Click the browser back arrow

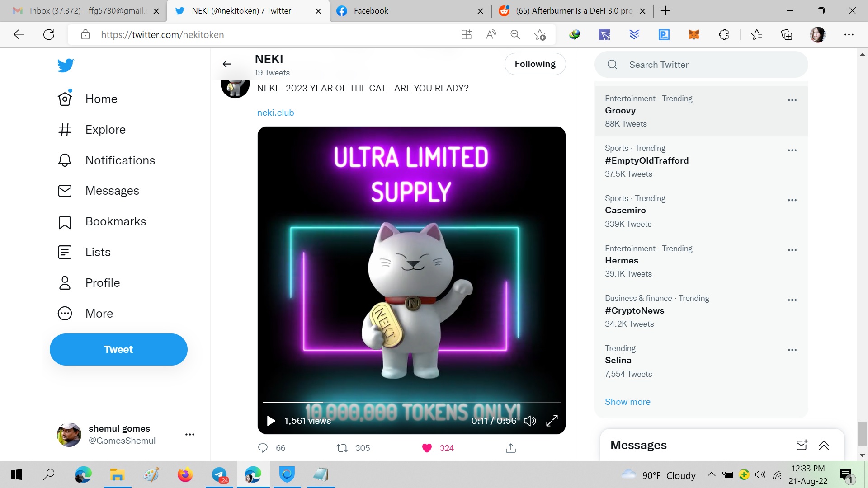point(19,34)
